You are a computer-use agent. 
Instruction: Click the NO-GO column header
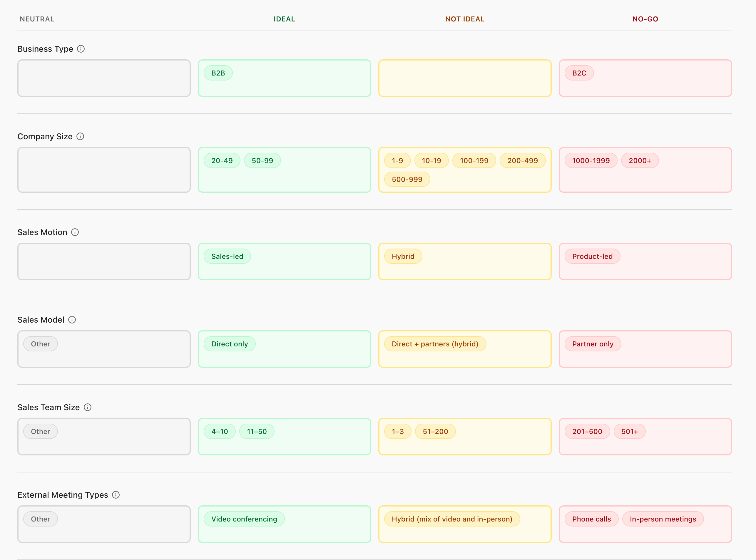[645, 19]
